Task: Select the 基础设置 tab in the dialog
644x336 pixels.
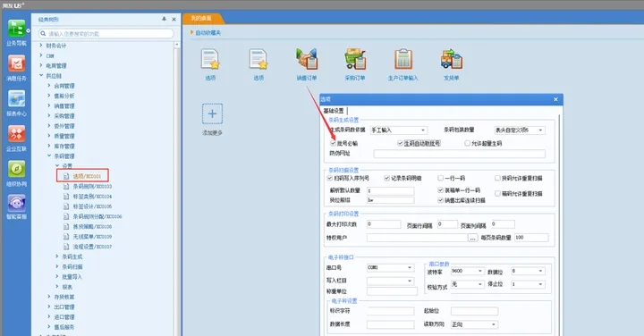Action: 334,111
